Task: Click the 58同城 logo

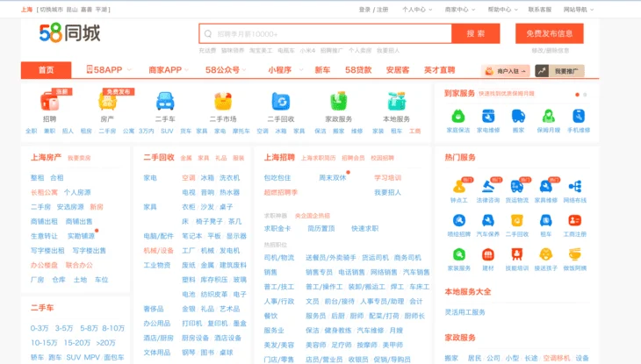Action: point(69,32)
